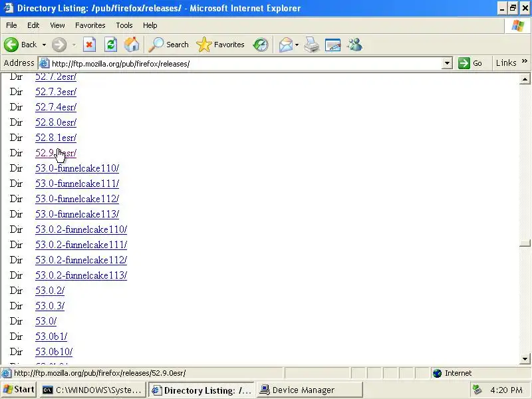
Task: Click the scrollbar up arrow
Action: pos(525,79)
